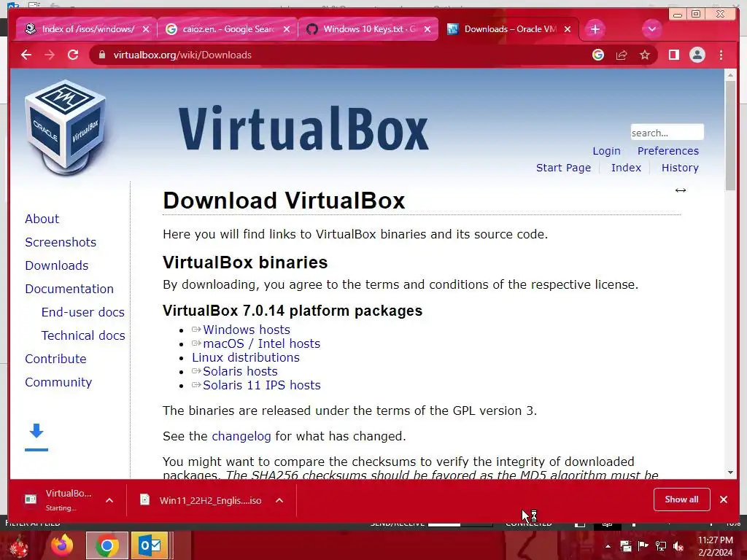Open Community in the sidebar
This screenshot has height=560, width=747.
click(58, 382)
